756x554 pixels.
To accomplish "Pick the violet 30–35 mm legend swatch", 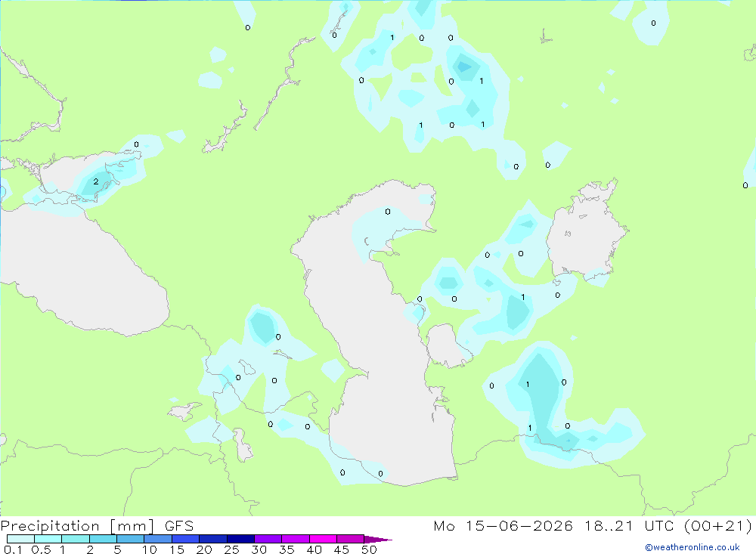I will 268,539.
